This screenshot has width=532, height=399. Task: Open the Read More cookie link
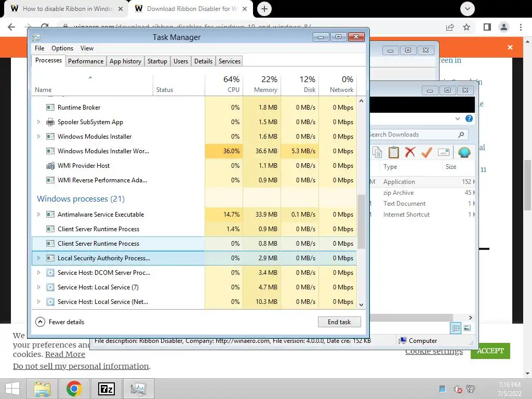[x=65, y=354]
